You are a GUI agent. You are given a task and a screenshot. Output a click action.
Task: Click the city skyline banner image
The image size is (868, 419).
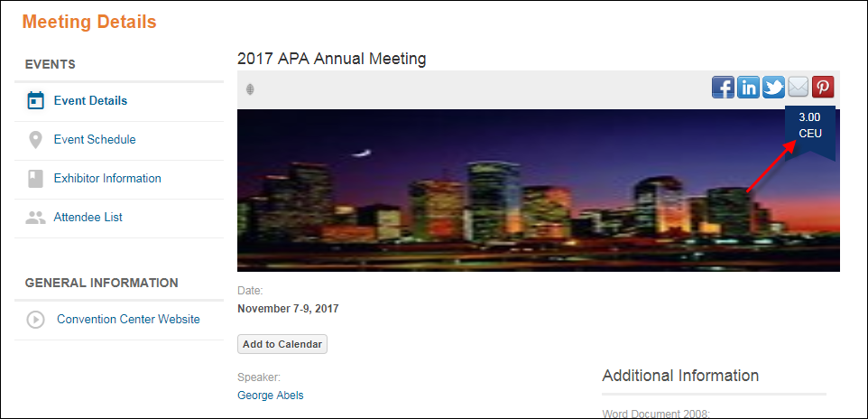pyautogui.click(x=538, y=191)
